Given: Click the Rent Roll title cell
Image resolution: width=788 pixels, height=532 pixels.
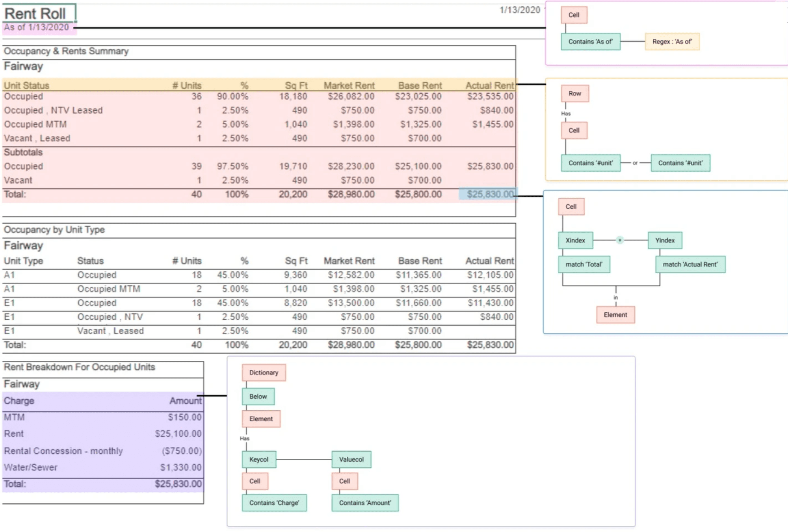Looking at the screenshot, I should point(35,14).
